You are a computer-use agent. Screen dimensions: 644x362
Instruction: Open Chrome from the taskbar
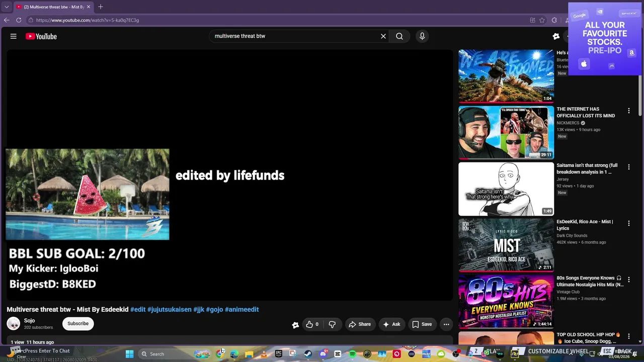point(220,354)
